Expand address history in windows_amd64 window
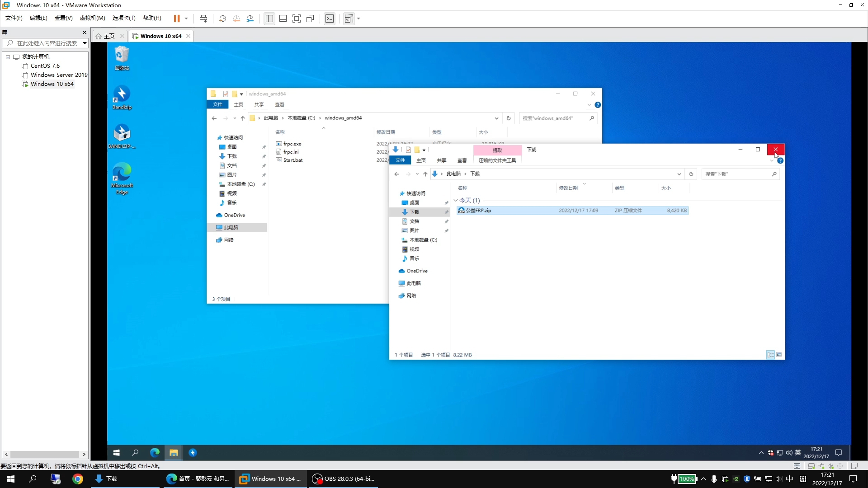 [496, 118]
